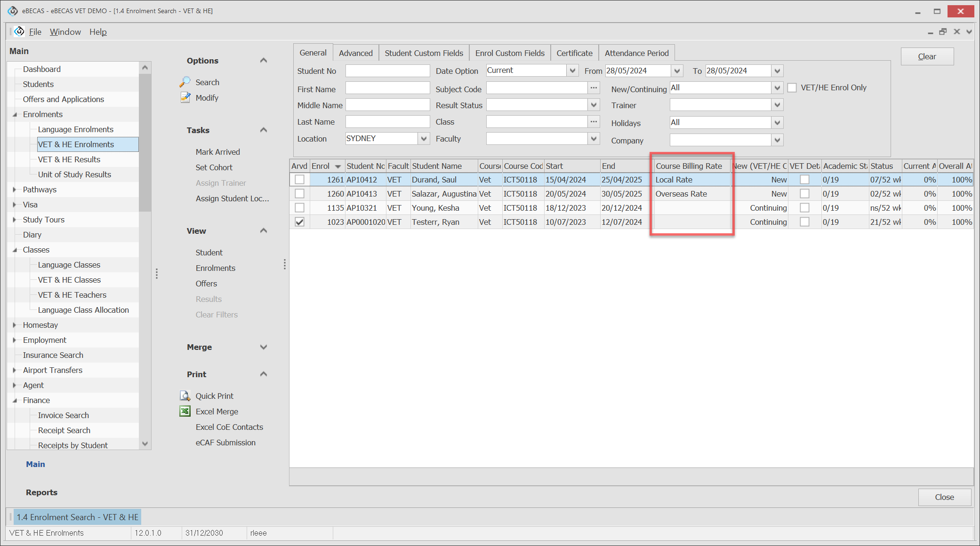Untick Arvd checkbox for Testerr, Ryan
The image size is (980, 546).
coord(299,222)
